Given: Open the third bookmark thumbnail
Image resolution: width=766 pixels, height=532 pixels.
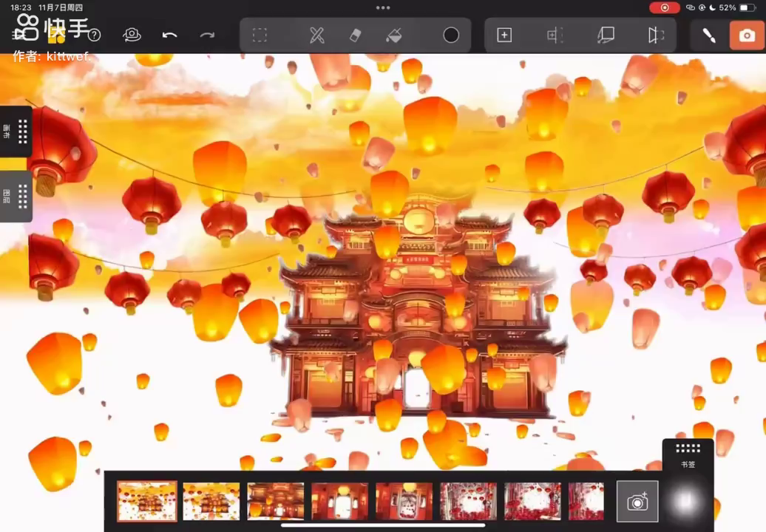Looking at the screenshot, I should point(276,501).
